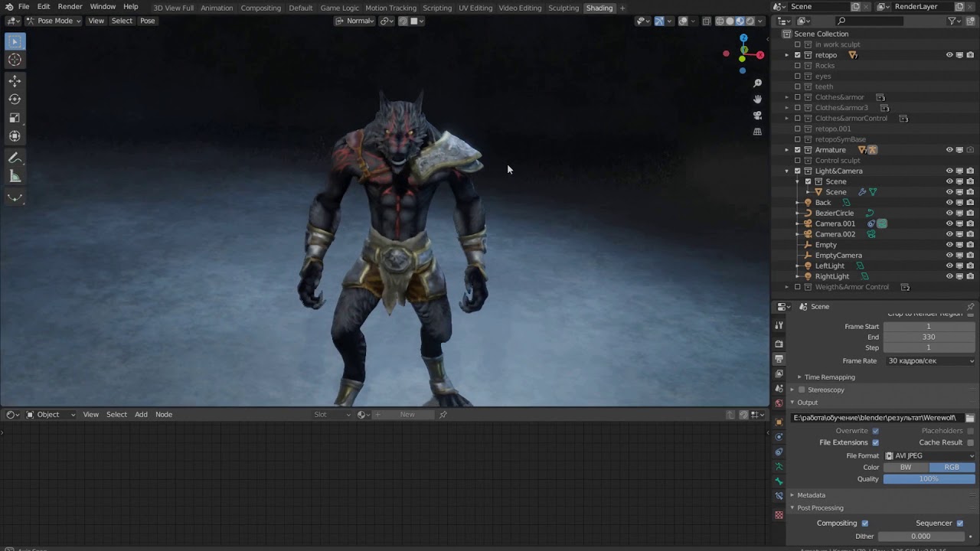Select RGB color mode
This screenshot has width=980, height=551.
pyautogui.click(x=952, y=468)
